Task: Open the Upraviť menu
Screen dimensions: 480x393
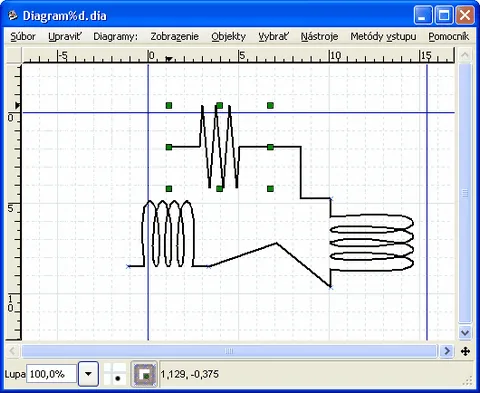Action: point(65,36)
